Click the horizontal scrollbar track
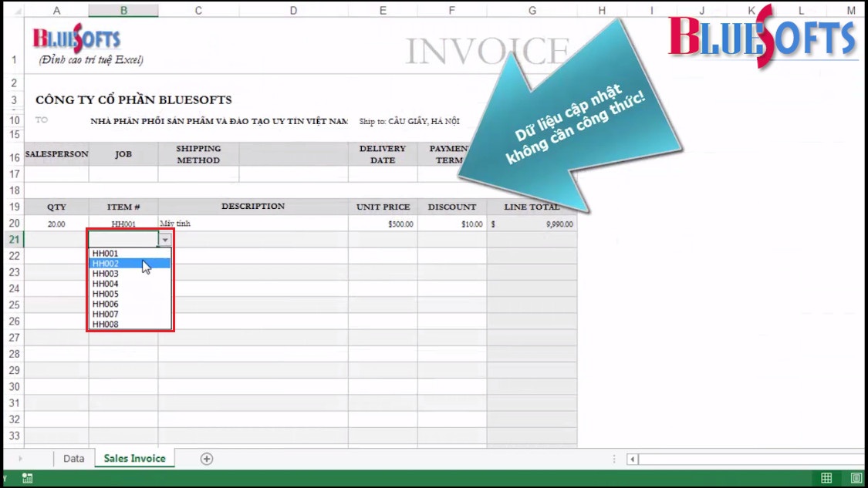Image resolution: width=868 pixels, height=488 pixels. [x=741, y=459]
